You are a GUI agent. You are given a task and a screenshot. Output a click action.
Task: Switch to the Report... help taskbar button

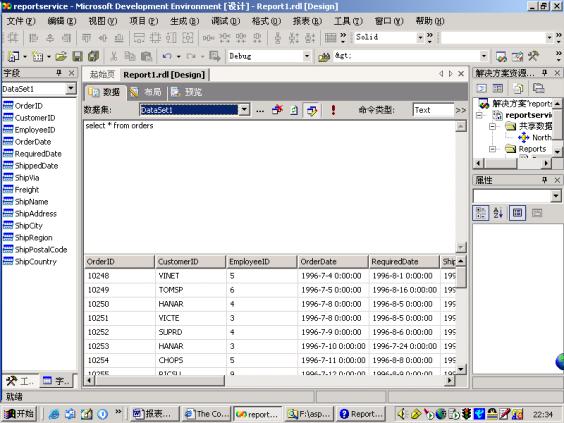(x=362, y=414)
